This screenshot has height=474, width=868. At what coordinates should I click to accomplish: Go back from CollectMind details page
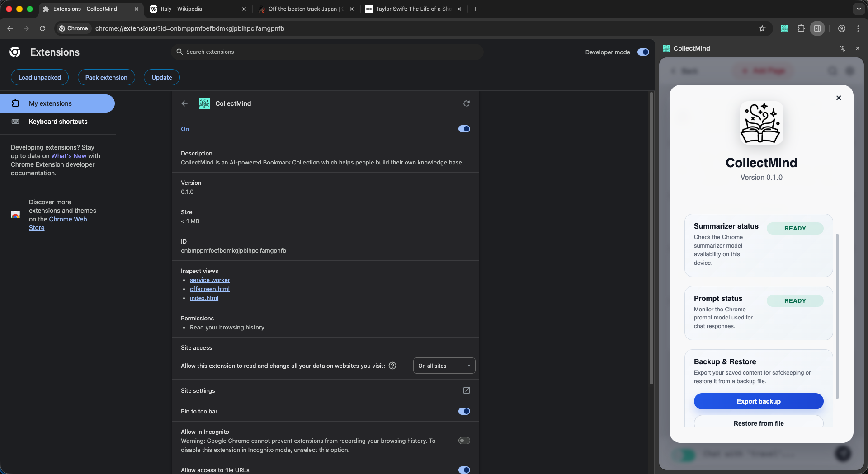[x=184, y=103]
